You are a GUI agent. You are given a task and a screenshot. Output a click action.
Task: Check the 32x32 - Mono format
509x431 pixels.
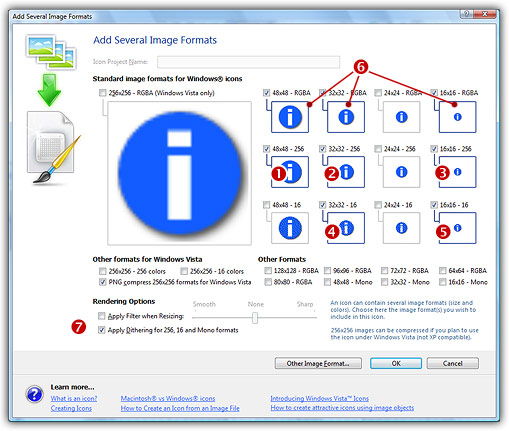[385, 282]
